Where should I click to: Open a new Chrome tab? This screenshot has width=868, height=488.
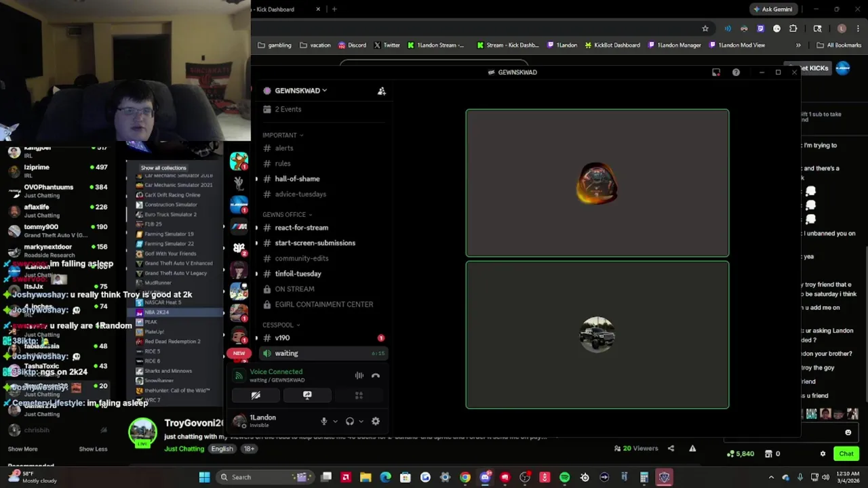(x=334, y=9)
